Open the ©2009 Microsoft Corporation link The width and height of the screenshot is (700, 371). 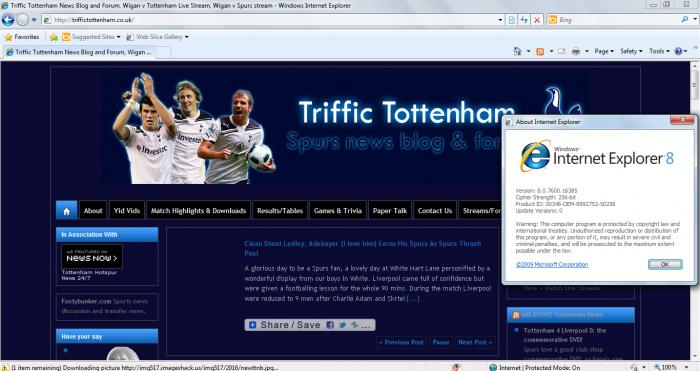(x=552, y=265)
